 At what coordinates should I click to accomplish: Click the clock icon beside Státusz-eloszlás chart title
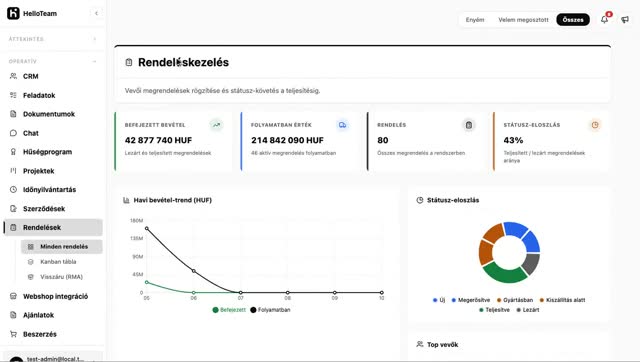[420, 200]
